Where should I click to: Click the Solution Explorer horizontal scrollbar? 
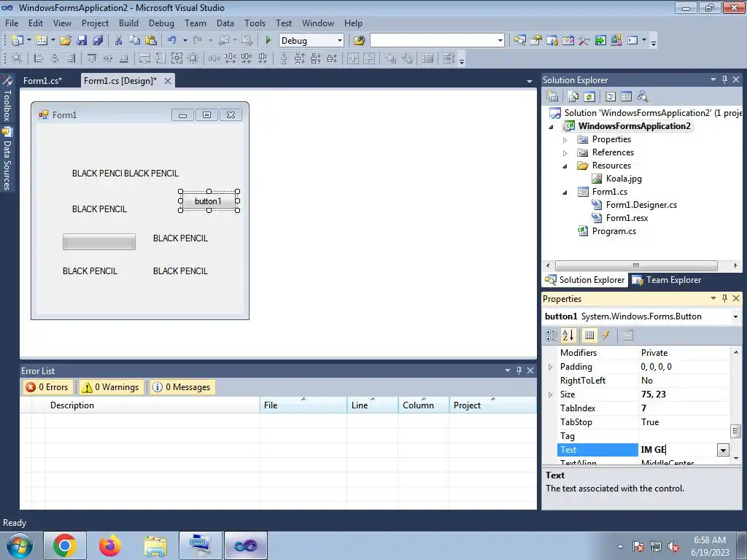tap(636, 265)
